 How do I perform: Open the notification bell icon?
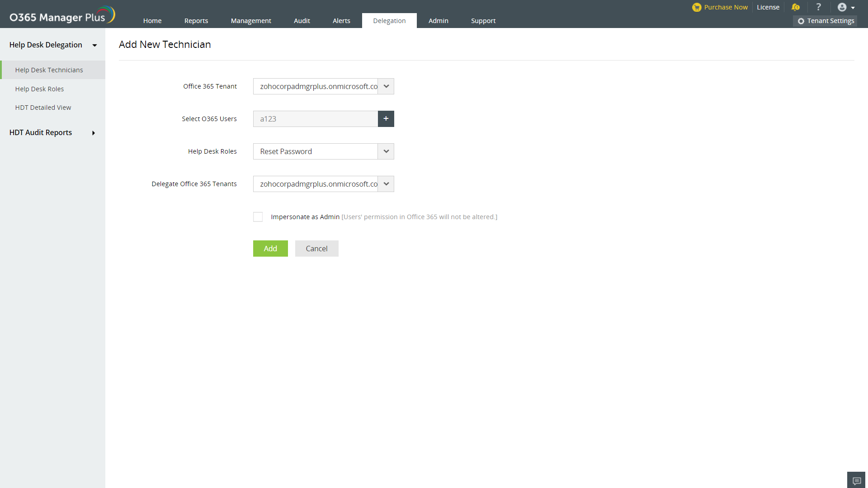click(x=796, y=7)
